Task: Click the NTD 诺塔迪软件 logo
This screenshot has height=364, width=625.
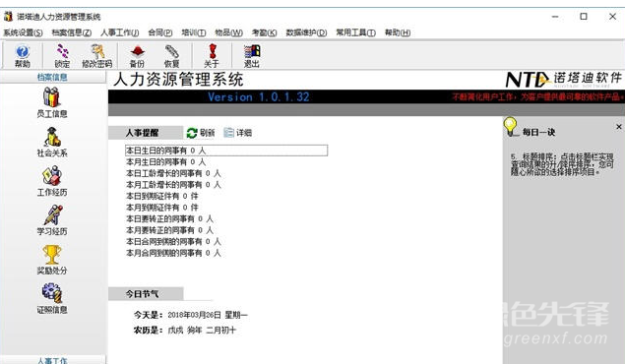Action: coord(564,80)
